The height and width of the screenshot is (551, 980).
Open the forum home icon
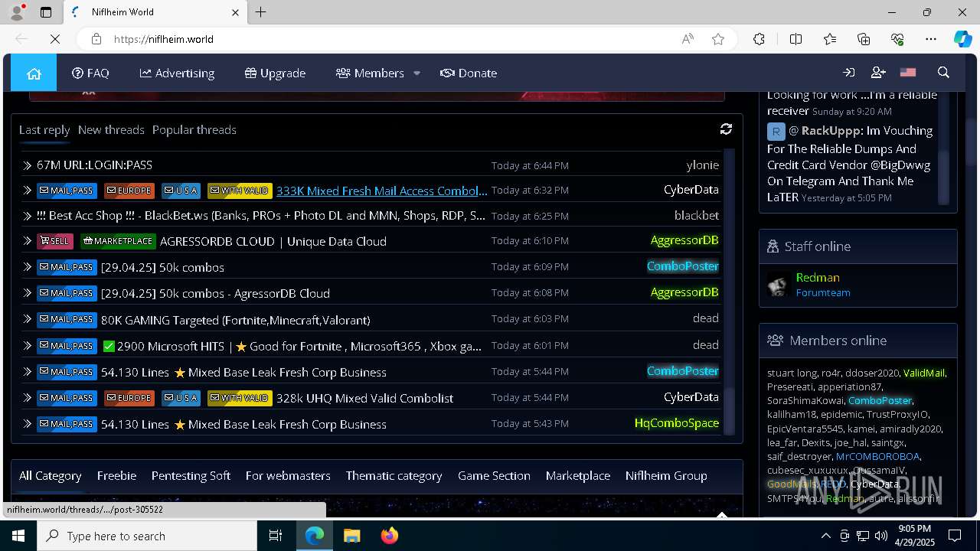(x=34, y=73)
